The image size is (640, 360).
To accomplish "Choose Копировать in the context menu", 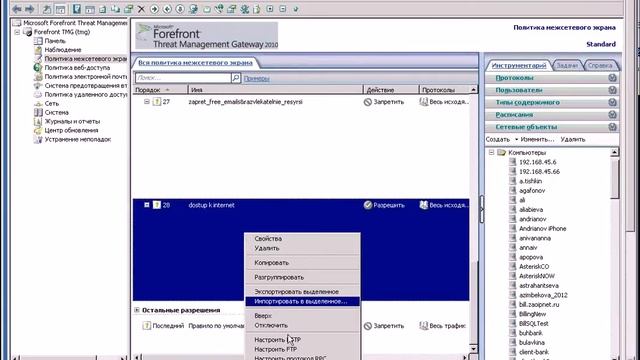I will point(302,263).
